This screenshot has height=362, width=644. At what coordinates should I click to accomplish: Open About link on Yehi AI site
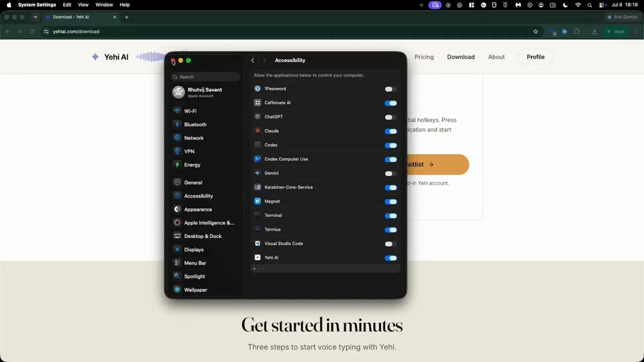(496, 57)
